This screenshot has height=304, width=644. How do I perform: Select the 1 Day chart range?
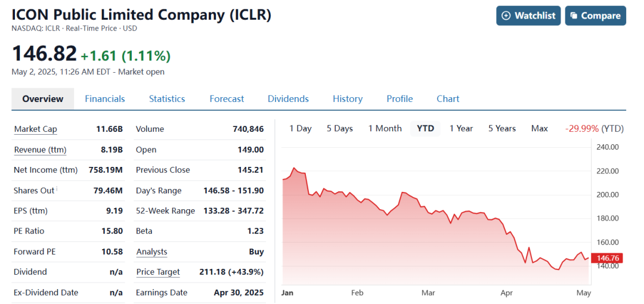(x=301, y=128)
